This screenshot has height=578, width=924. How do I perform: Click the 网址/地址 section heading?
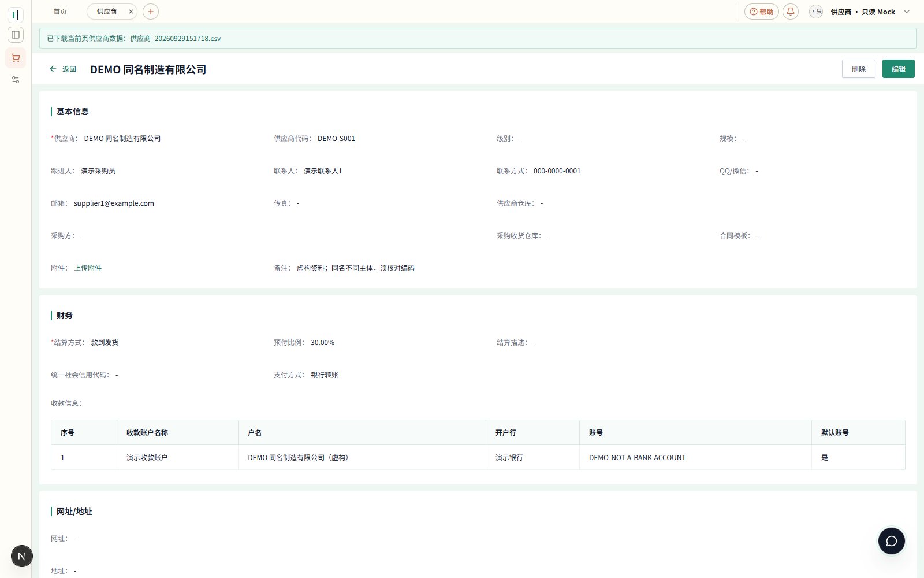click(x=74, y=512)
